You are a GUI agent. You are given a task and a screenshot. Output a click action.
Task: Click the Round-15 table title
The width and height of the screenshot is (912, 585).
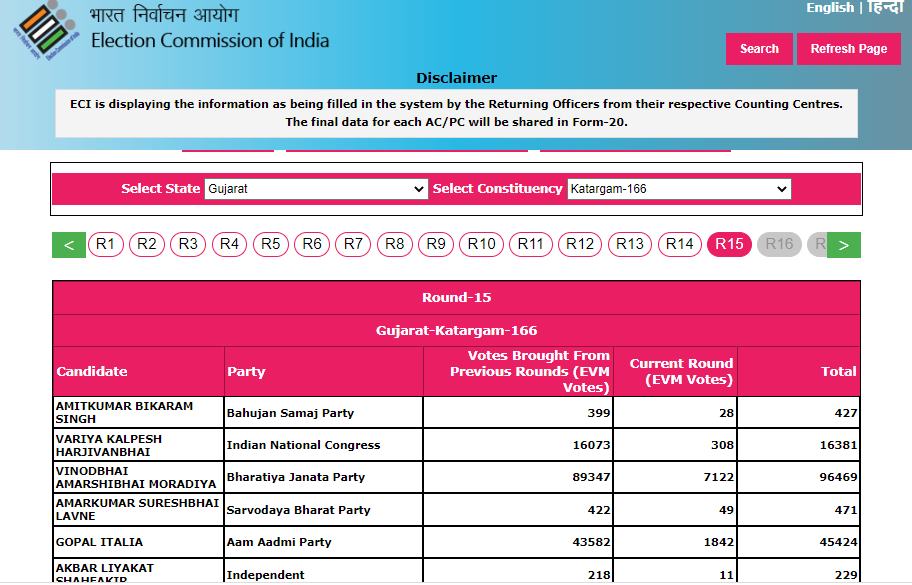(x=457, y=298)
